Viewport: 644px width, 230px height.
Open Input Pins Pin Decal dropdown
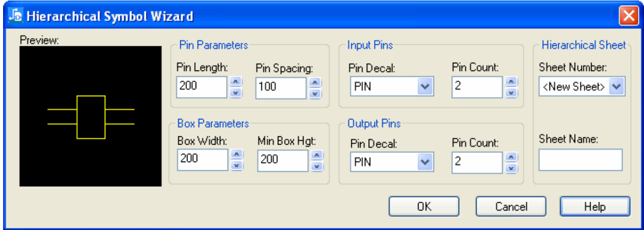424,87
